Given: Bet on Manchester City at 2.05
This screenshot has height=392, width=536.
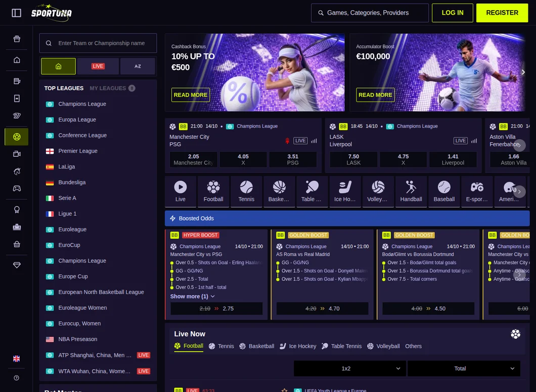Looking at the screenshot, I should (x=194, y=159).
